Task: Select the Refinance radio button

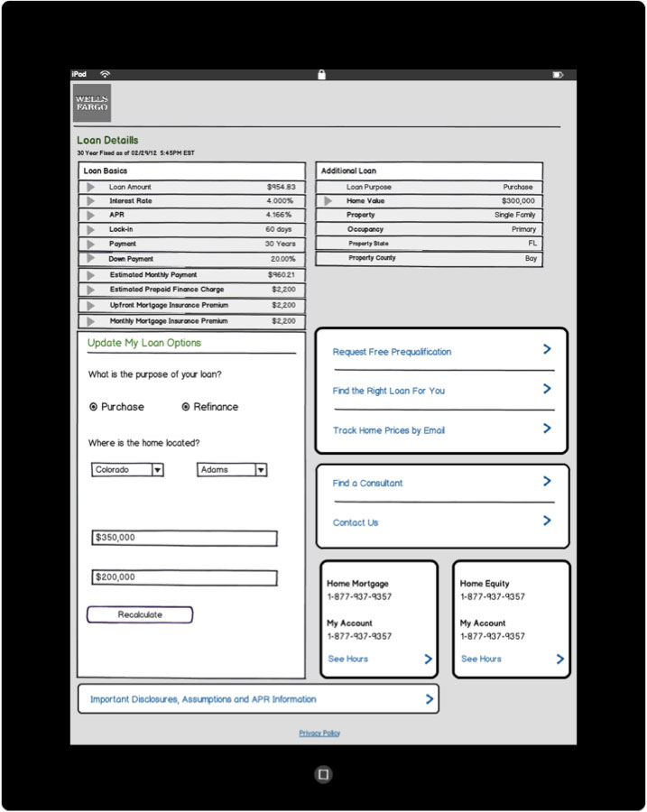Action: tap(186, 407)
